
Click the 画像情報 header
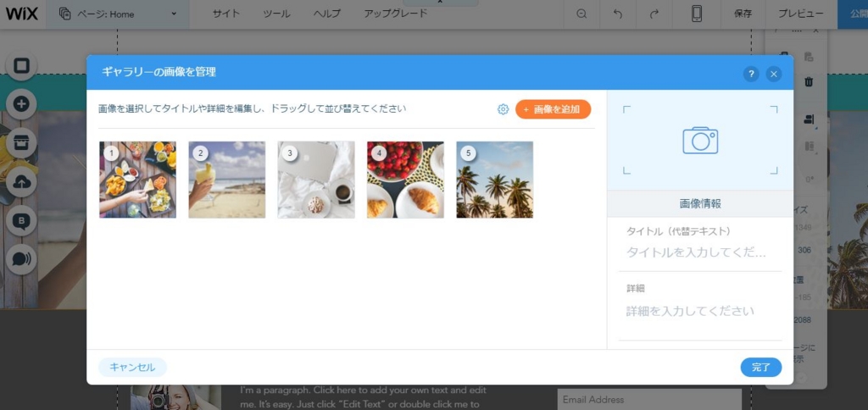pyautogui.click(x=700, y=203)
